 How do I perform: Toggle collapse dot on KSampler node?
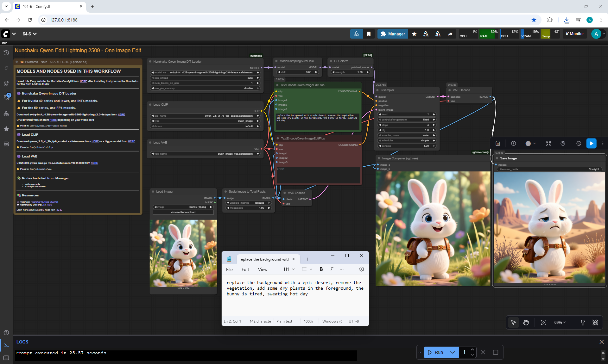[x=378, y=90]
